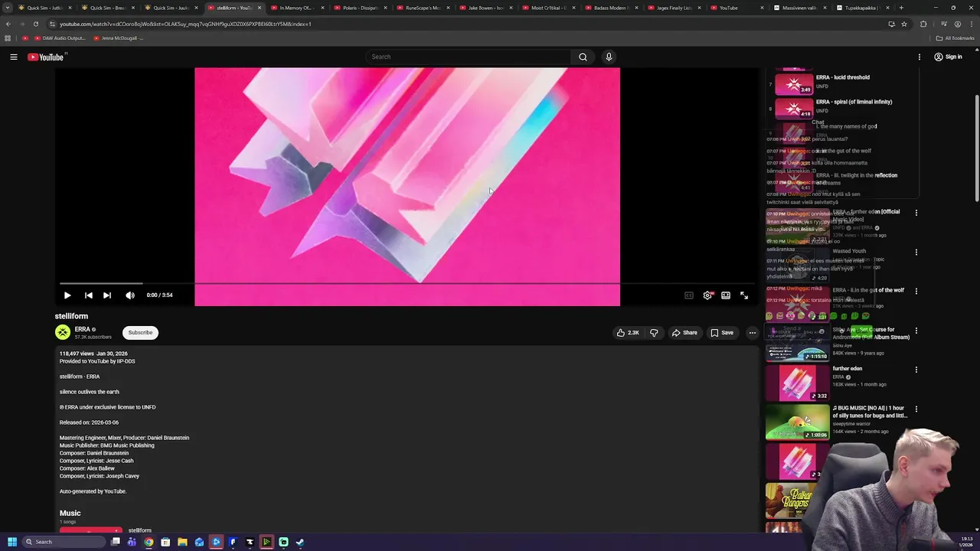Open the All Bookmarks folder
The height and width of the screenshot is (551, 980).
955,37
